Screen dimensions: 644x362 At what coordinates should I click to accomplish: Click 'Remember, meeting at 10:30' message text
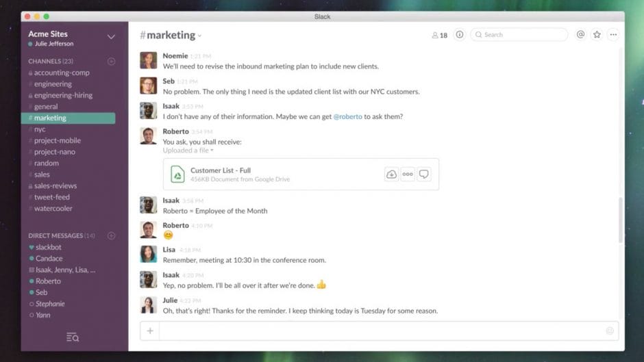tap(245, 260)
